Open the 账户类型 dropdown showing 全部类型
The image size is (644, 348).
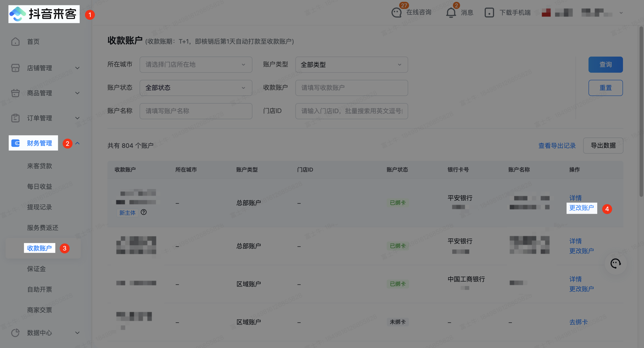[351, 64]
